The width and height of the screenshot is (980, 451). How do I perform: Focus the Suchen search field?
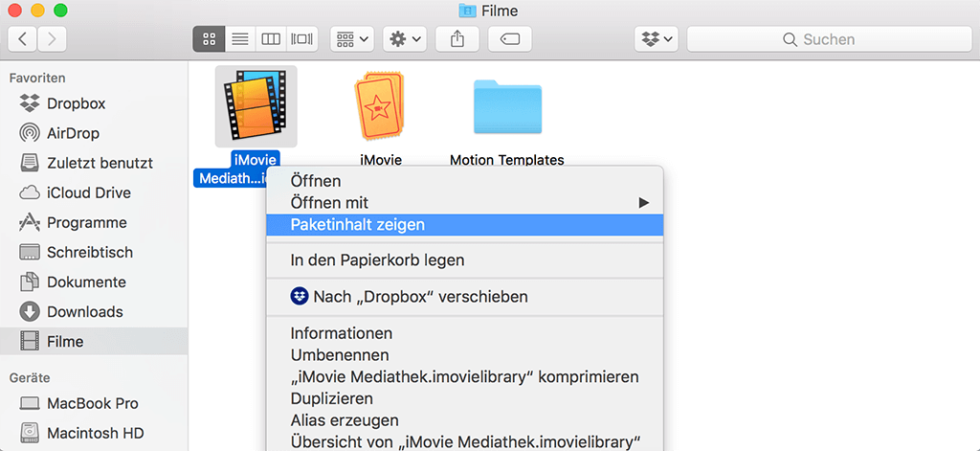[830, 39]
